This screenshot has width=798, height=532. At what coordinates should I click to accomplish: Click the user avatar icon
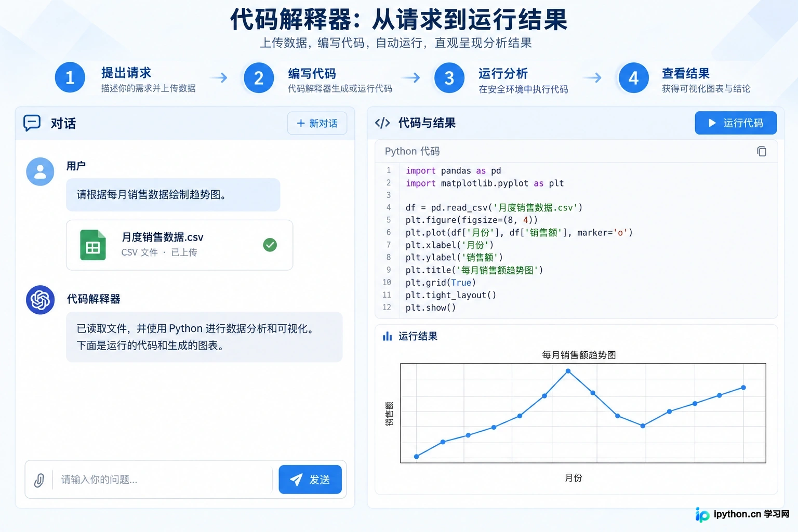(x=40, y=171)
